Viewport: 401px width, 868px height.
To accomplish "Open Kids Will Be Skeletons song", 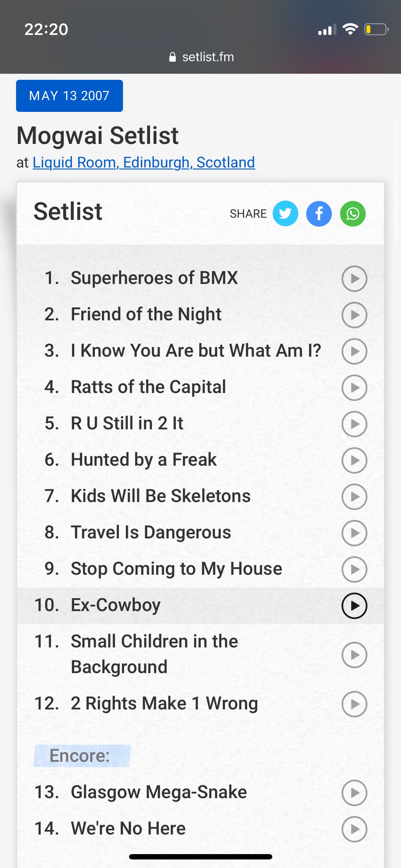I will pos(161,496).
